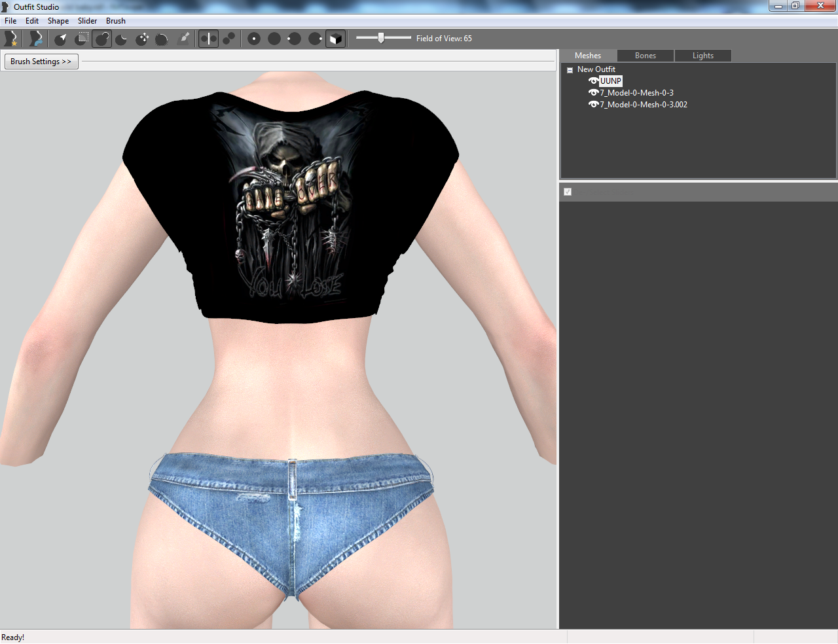Open the Edit menu
838x644 pixels.
click(x=32, y=21)
